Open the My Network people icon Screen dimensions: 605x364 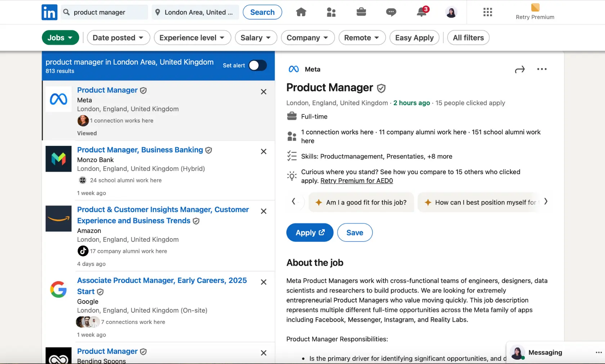331,12
